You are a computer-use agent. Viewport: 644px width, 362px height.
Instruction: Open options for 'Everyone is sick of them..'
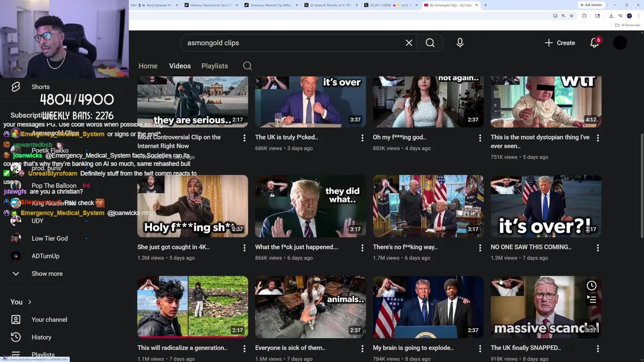[362, 348]
